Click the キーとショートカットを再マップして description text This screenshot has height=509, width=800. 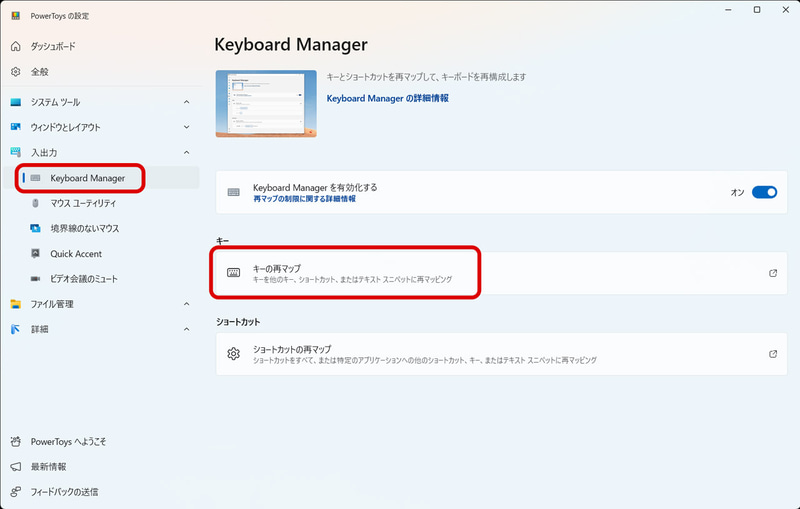coord(426,77)
